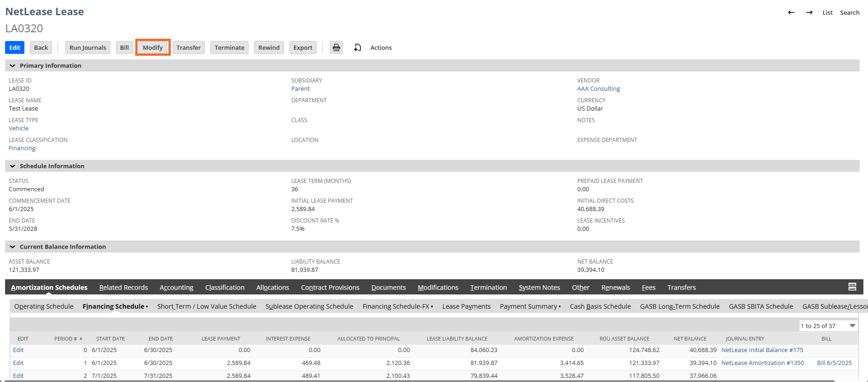Image resolution: width=868 pixels, height=382 pixels.
Task: Click the Lease Payment column header
Action: [x=221, y=338]
